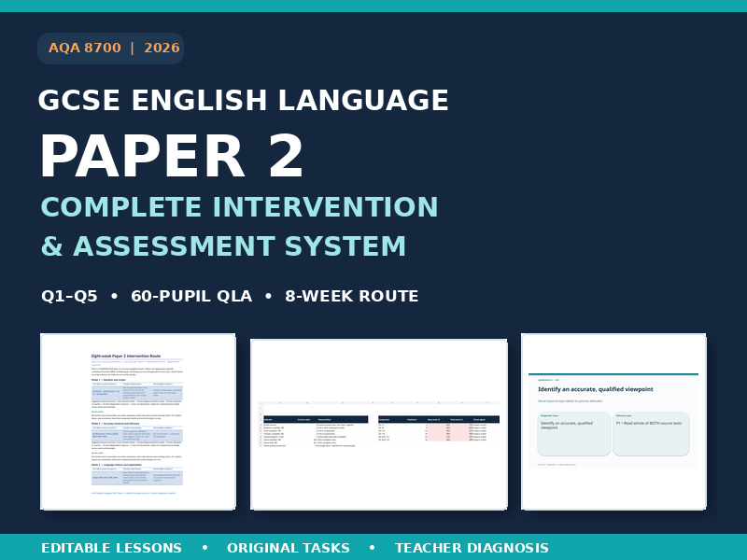Click 'EDITABLE LESSONS' in the footer bar
The height and width of the screenshot is (560, 747).
pos(111,548)
